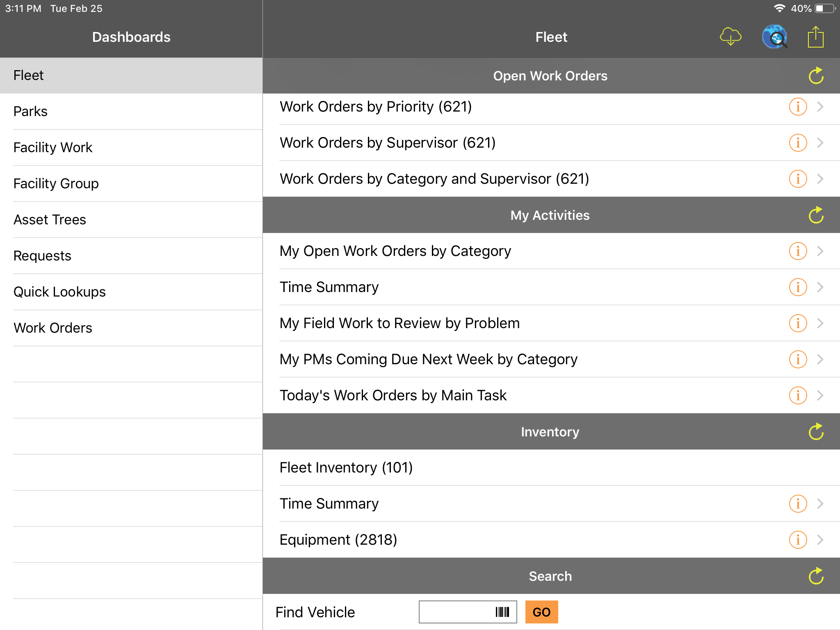The image size is (840, 630).
Task: Tap the cloud download icon
Action: [730, 37]
